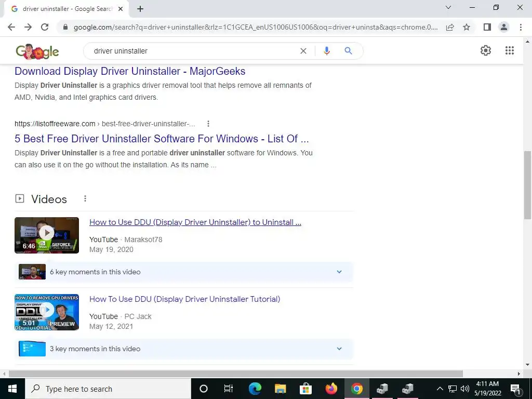The height and width of the screenshot is (399, 532).
Task: Close the driver uninstaller tab
Action: coord(120,9)
